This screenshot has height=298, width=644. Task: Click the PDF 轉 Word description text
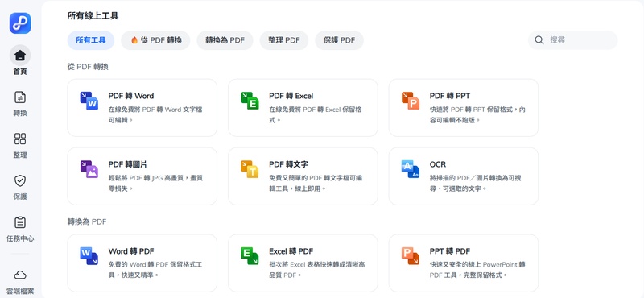click(155, 115)
